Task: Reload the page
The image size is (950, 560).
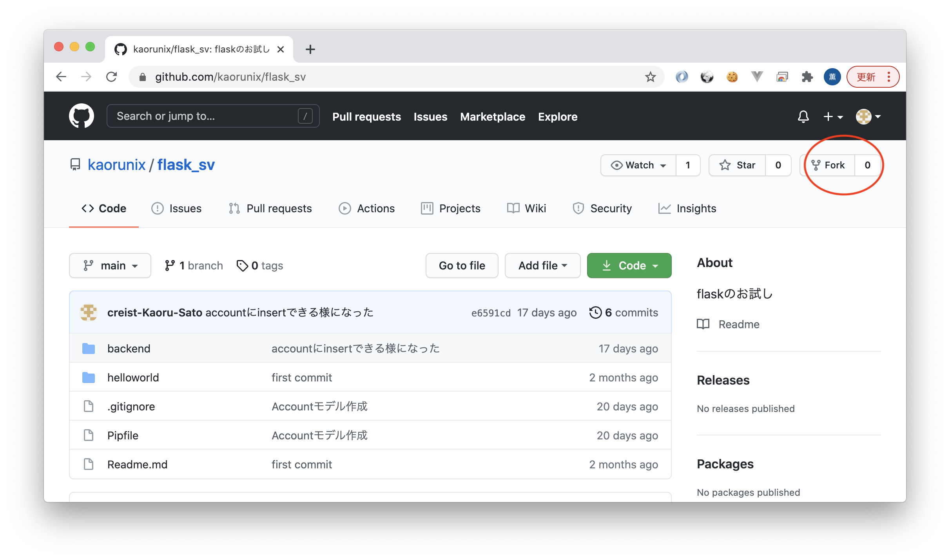Action: pos(112,77)
